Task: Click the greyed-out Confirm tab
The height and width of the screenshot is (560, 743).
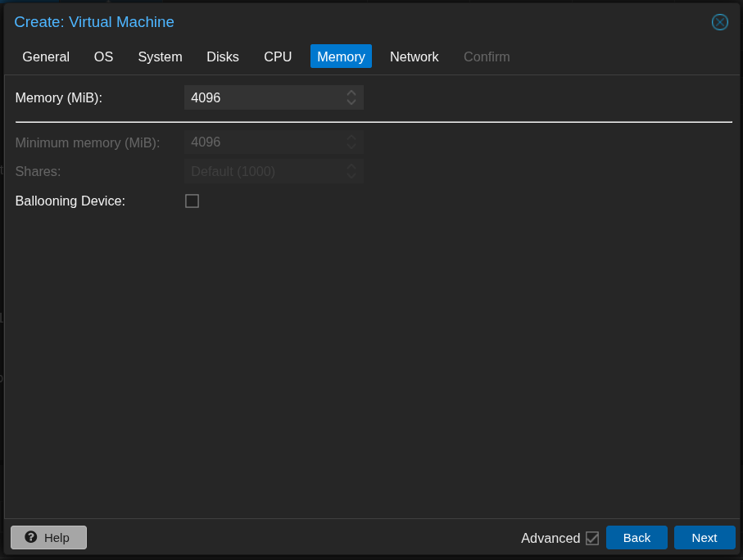Action: 487,56
